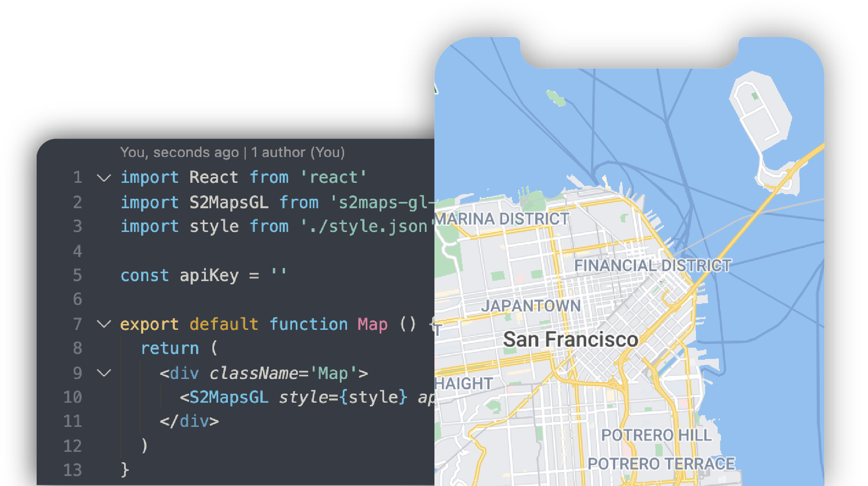Click the POTRERO HILL label on the map

[656, 435]
